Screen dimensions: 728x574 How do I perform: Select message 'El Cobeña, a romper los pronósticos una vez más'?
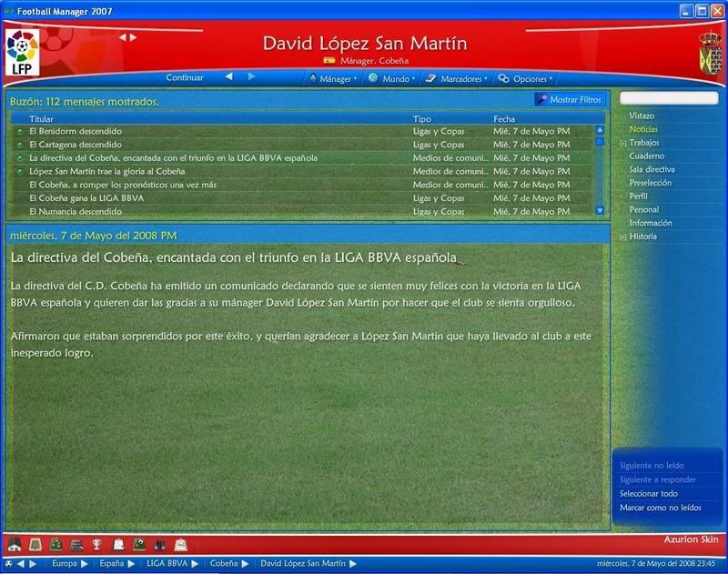click(303, 185)
